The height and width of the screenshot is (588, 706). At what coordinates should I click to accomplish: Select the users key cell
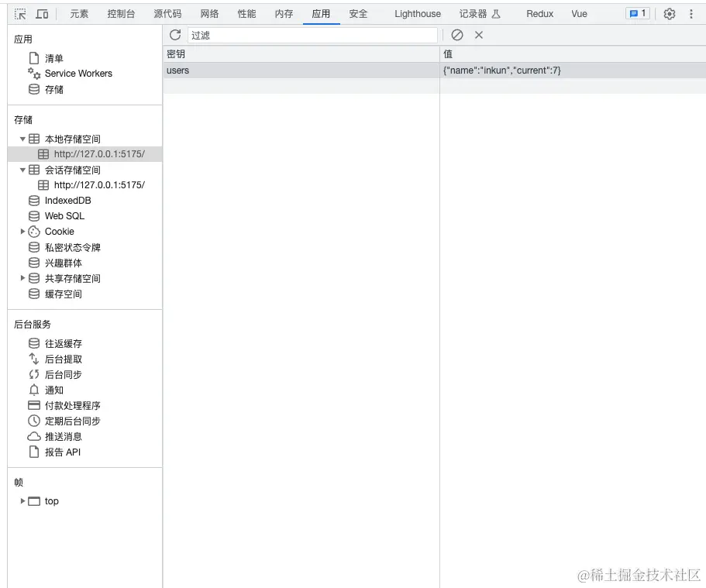point(301,70)
